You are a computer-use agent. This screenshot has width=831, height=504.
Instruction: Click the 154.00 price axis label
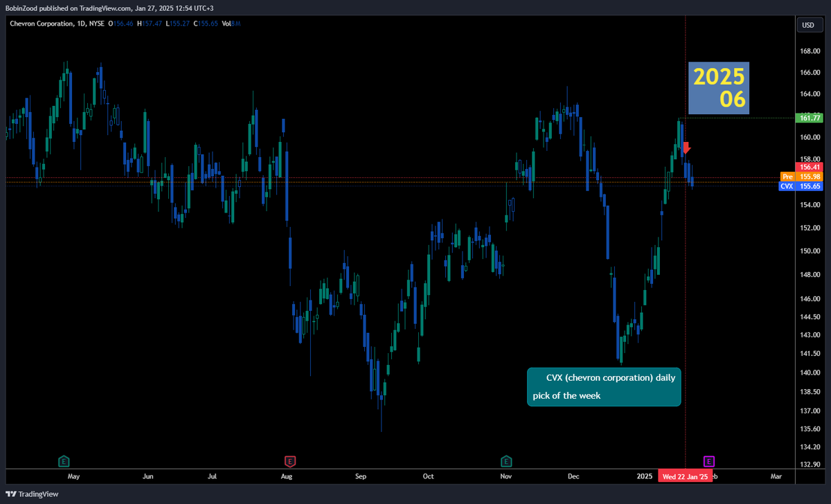pyautogui.click(x=810, y=205)
